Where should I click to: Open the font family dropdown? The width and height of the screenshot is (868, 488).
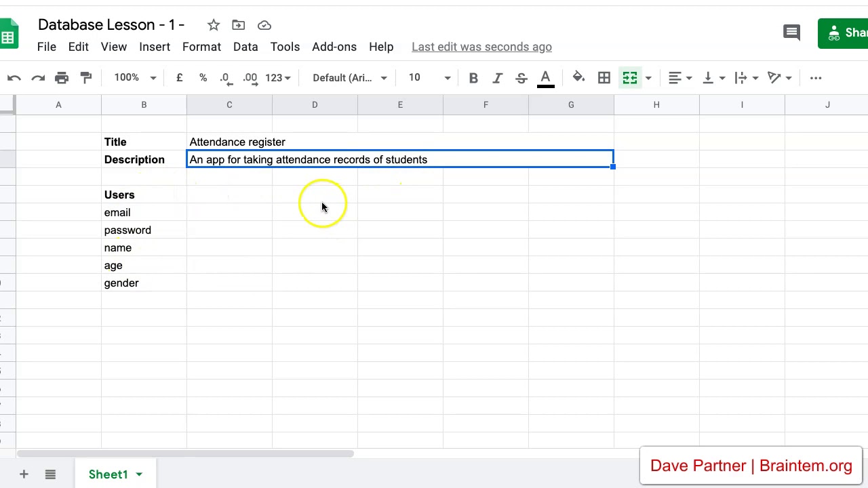(x=349, y=78)
